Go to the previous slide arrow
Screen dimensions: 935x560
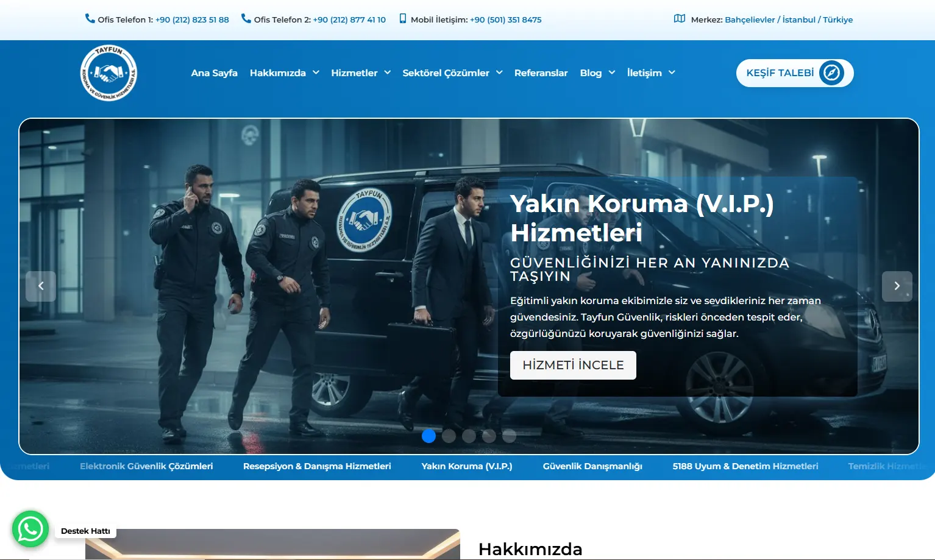[41, 286]
